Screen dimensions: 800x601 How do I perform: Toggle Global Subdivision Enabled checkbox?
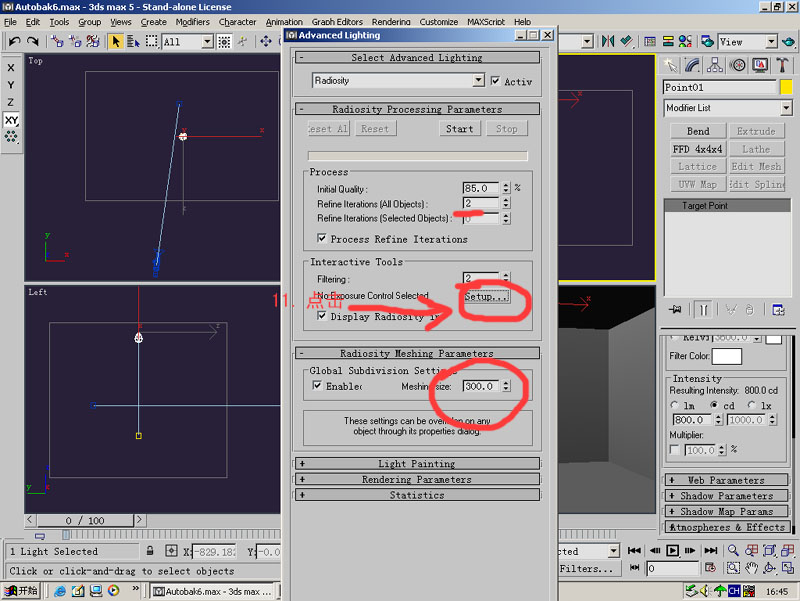[x=317, y=385]
